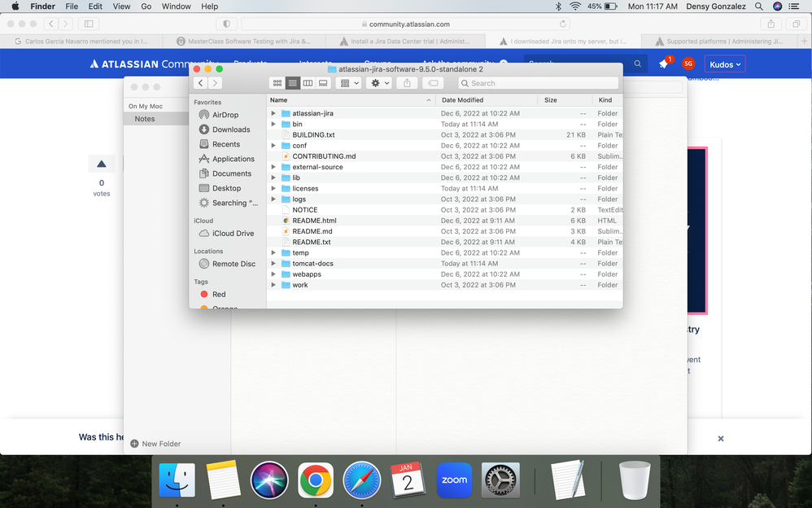Select the README.txt file

(x=445, y=242)
